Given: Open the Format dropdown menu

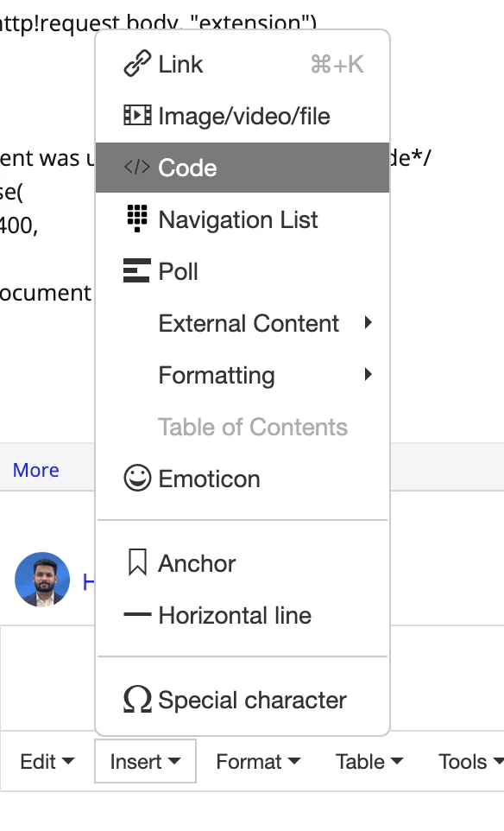Looking at the screenshot, I should [x=258, y=762].
